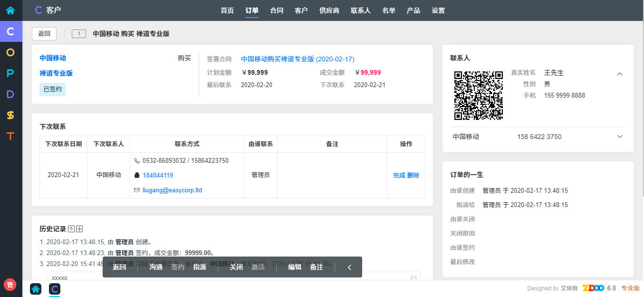Click the 下次联系日期 column header
Viewport: 644px width, 297px height.
pyautogui.click(x=63, y=144)
